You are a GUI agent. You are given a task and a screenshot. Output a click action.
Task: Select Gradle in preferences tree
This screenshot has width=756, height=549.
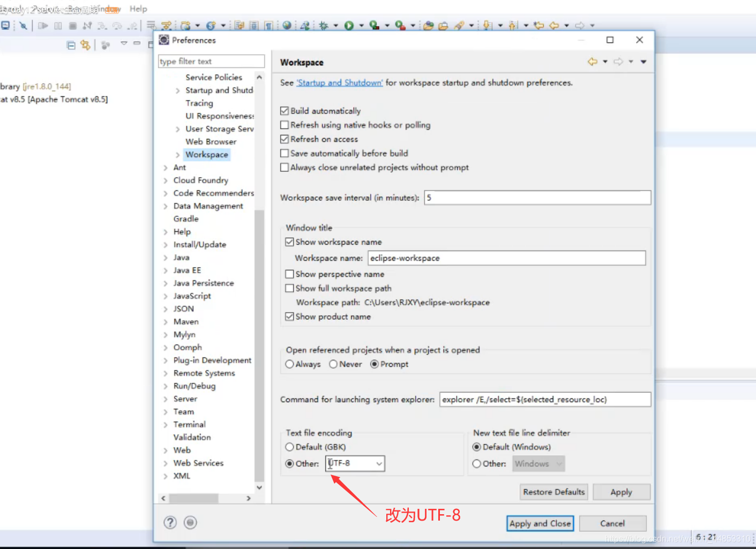[186, 219]
